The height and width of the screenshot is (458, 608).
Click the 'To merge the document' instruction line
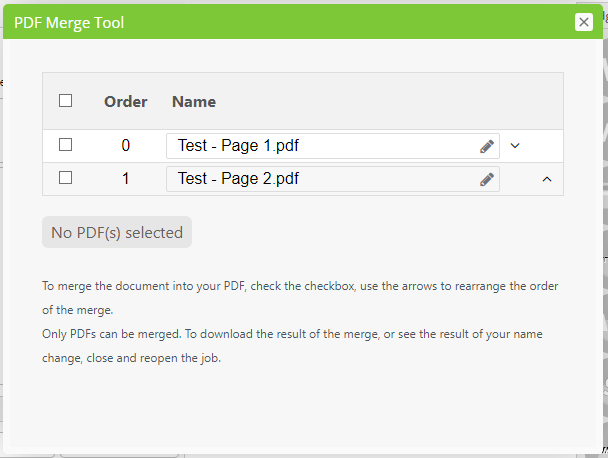300,286
